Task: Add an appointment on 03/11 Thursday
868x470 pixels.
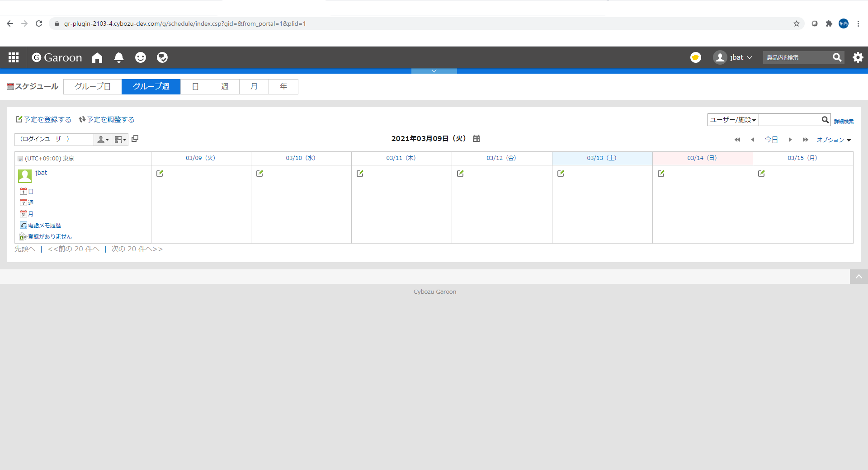Action: pyautogui.click(x=360, y=174)
